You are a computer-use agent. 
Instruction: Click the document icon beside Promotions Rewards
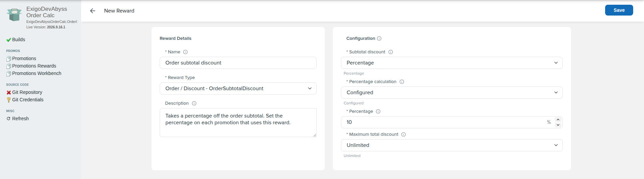tap(8, 66)
